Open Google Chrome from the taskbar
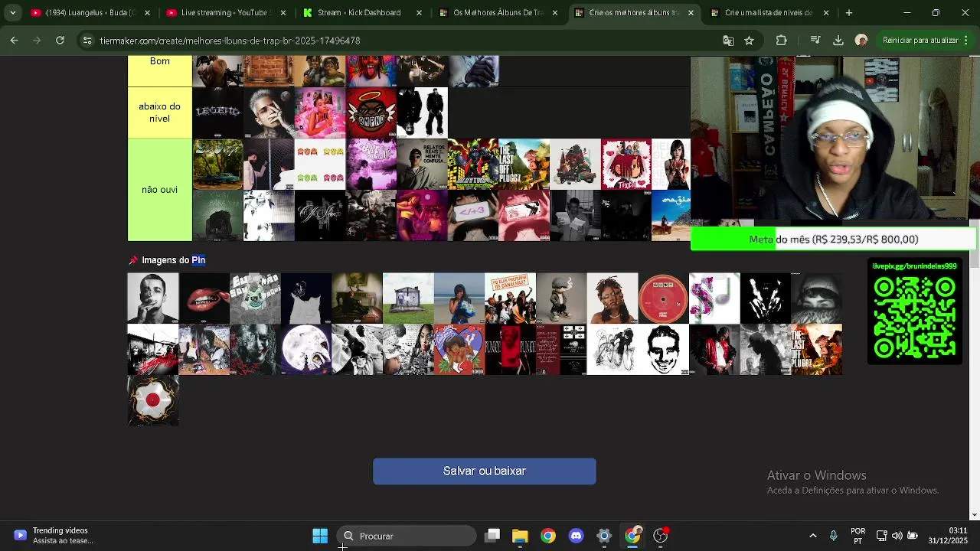 (x=548, y=536)
